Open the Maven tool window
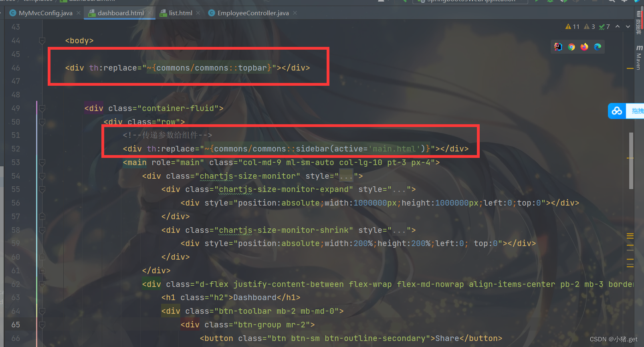This screenshot has height=347, width=644. click(x=639, y=57)
